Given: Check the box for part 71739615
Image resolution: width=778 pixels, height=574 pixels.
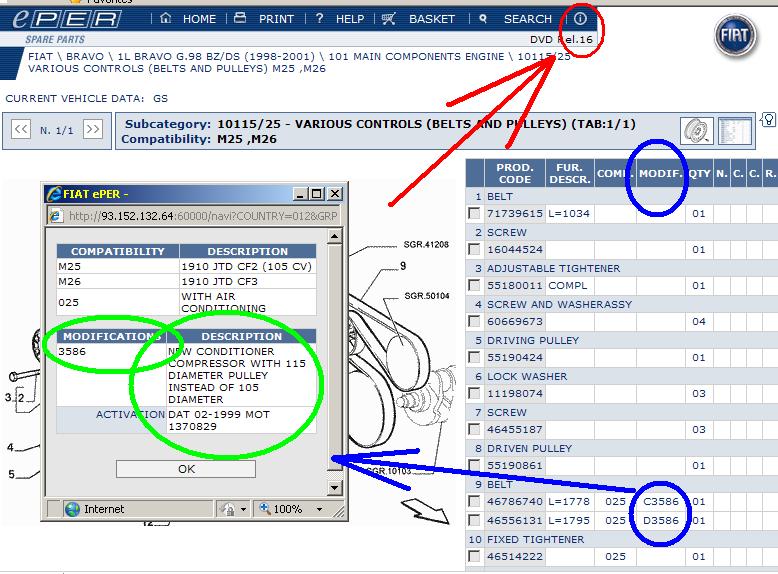Looking at the screenshot, I should pos(474,214).
